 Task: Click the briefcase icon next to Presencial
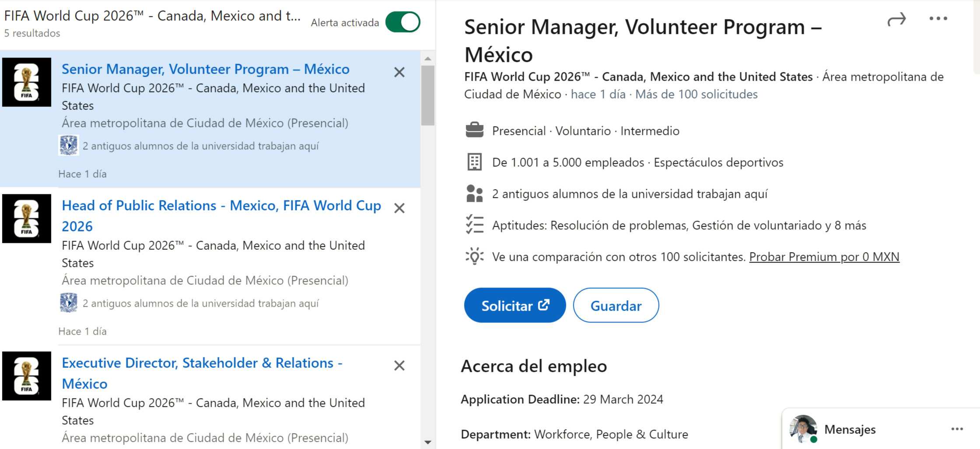pos(475,130)
